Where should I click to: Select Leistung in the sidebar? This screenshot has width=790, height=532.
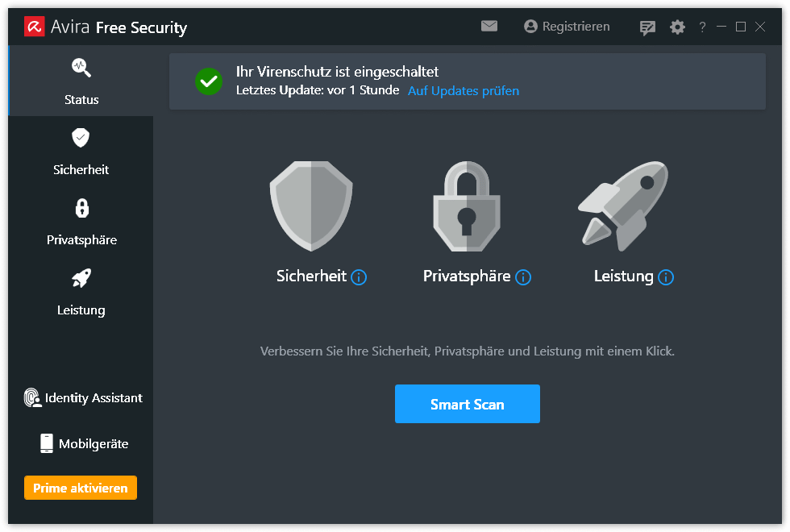coord(81,291)
